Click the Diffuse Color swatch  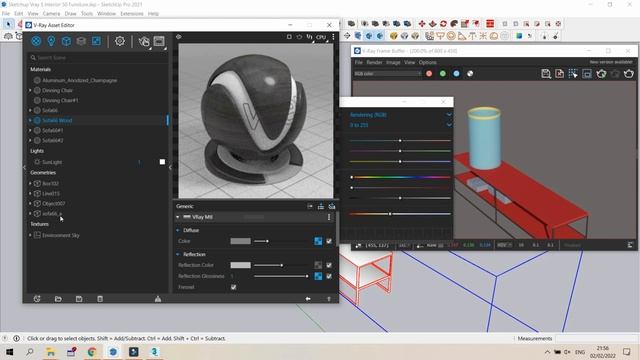240,241
